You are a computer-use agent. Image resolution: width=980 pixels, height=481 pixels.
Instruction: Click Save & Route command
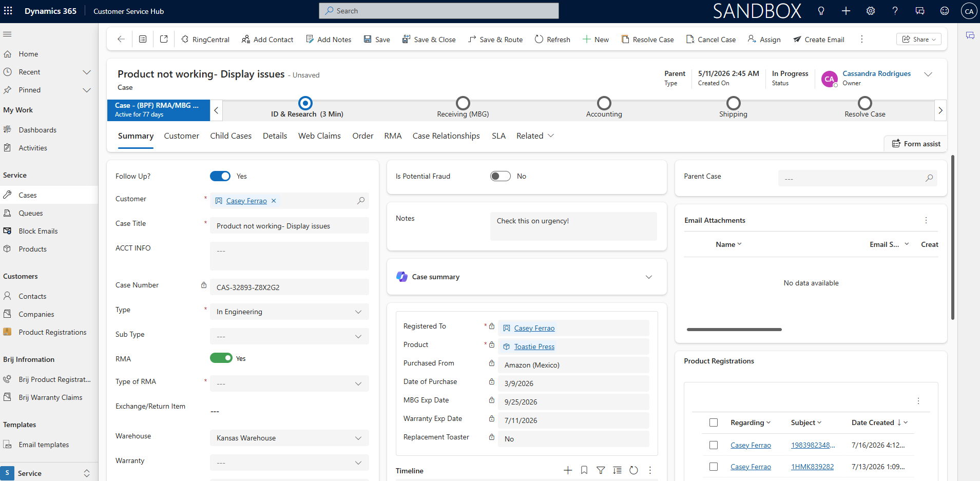point(495,40)
